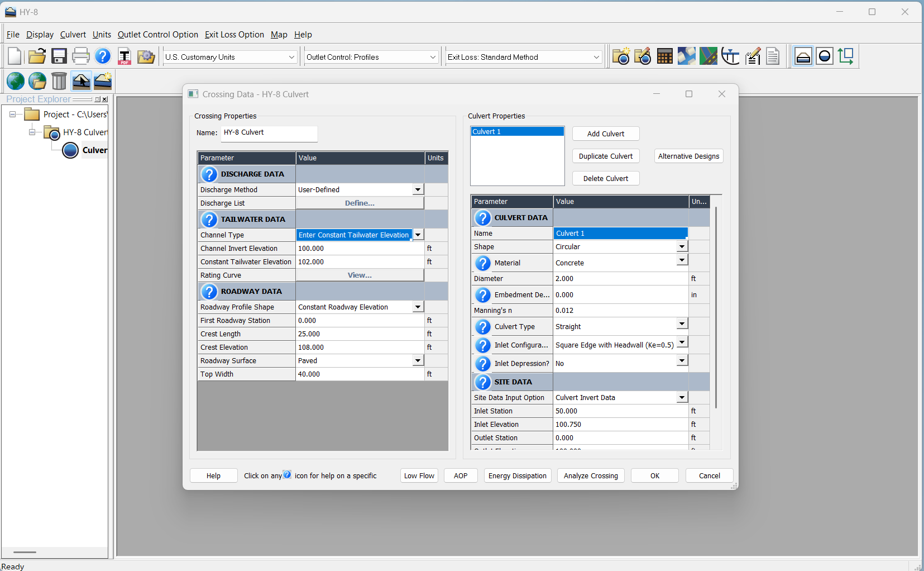Open the Map menu
This screenshot has height=571, width=924.
pyautogui.click(x=279, y=35)
